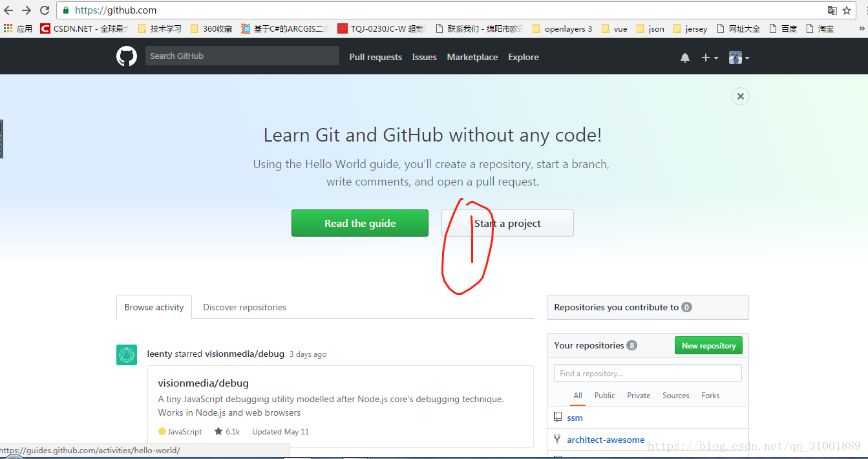
Task: Open the apps grid bookmark icon
Action: click(8, 28)
